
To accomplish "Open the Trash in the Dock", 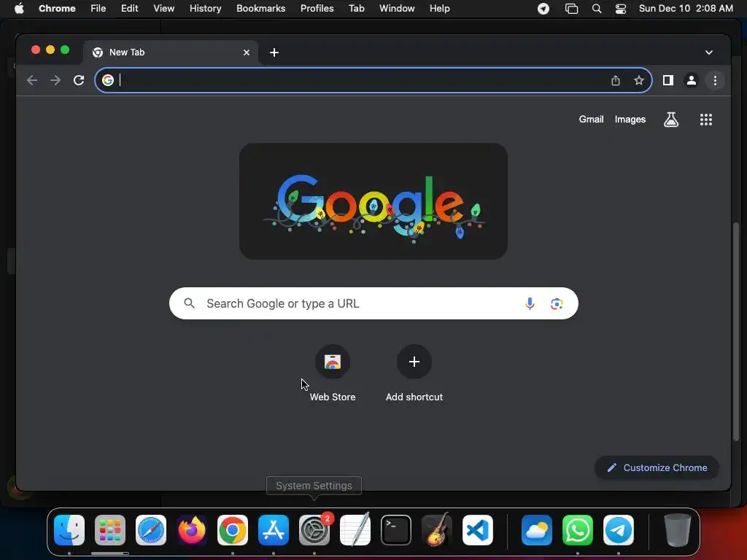I will pos(677,530).
